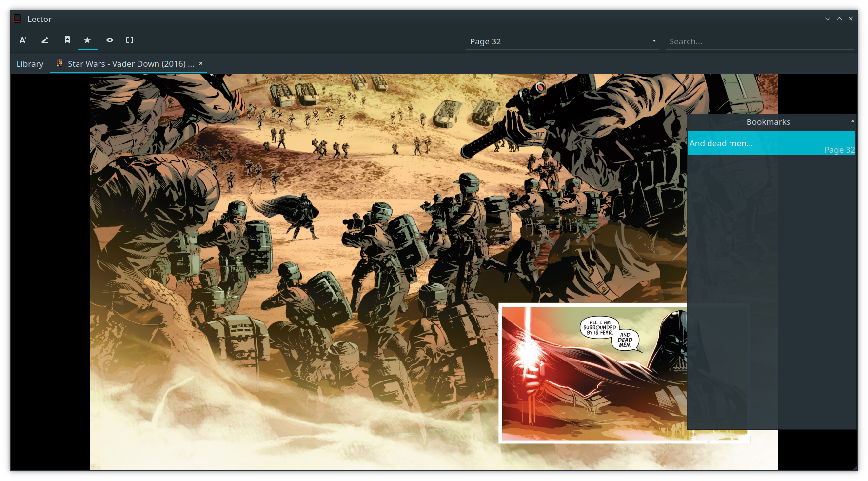Click the Lector app icon
The width and height of the screenshot is (868, 481).
point(18,19)
